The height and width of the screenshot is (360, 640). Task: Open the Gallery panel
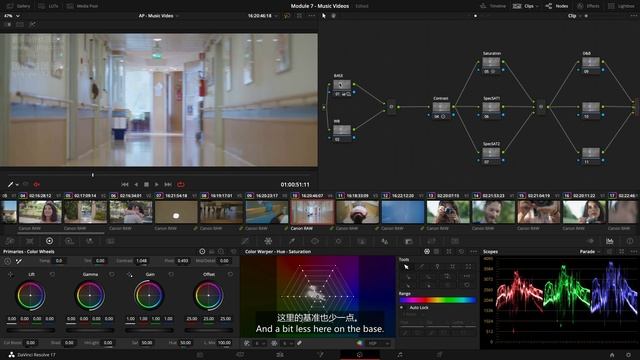[x=19, y=6]
